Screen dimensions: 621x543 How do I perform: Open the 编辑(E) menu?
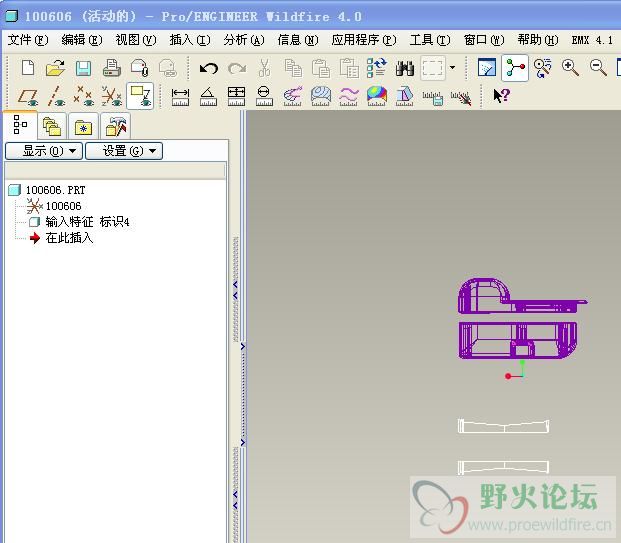click(x=82, y=40)
